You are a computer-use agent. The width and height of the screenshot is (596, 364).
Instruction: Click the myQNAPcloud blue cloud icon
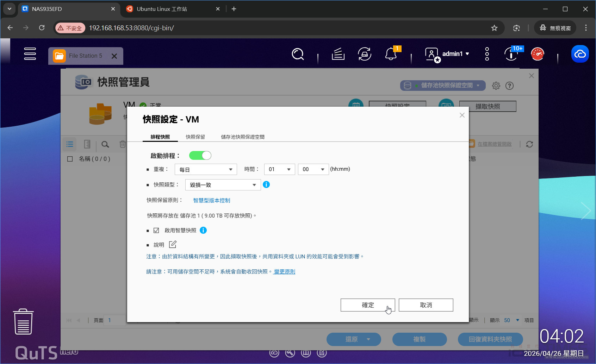coord(580,54)
